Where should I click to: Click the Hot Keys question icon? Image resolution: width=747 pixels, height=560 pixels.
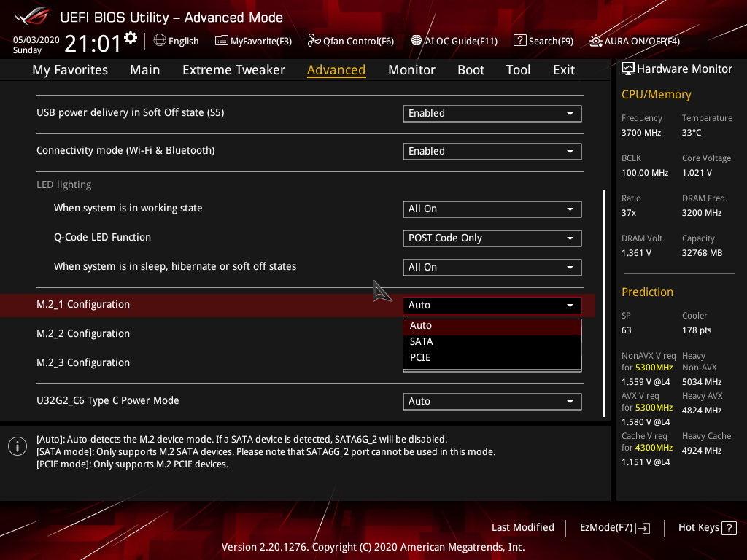click(x=729, y=528)
